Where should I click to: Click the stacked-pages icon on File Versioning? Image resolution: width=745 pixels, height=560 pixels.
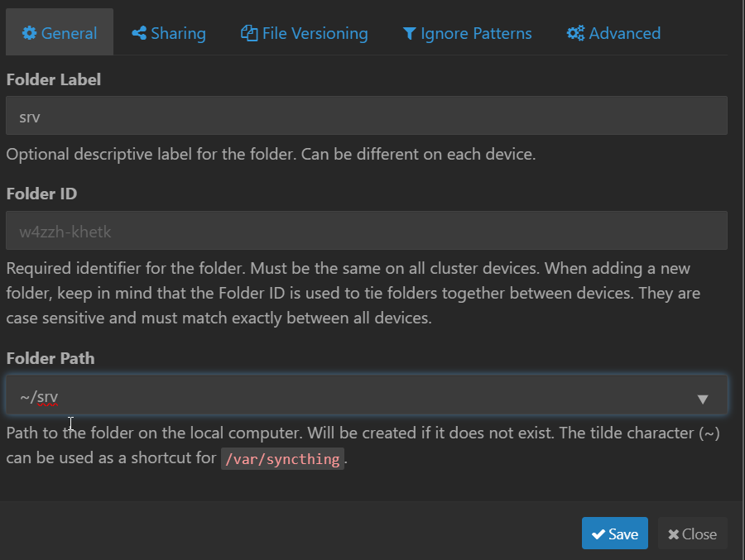click(x=248, y=33)
